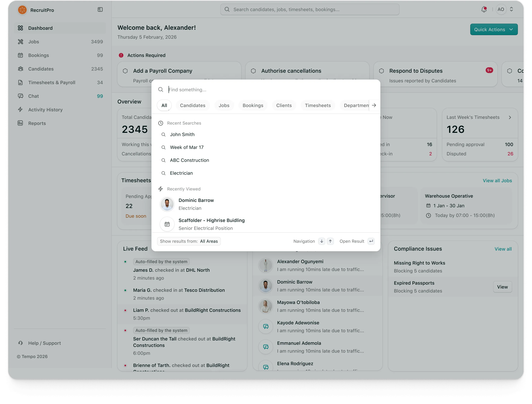This screenshot has width=532, height=404.
Task: Select recent search John Smith
Action: (266, 134)
